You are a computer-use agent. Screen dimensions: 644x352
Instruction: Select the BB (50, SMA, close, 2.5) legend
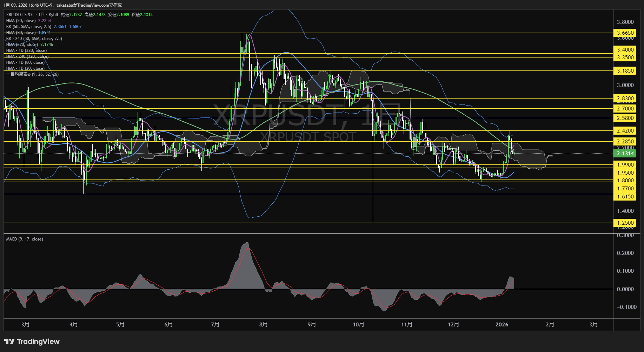[29, 27]
